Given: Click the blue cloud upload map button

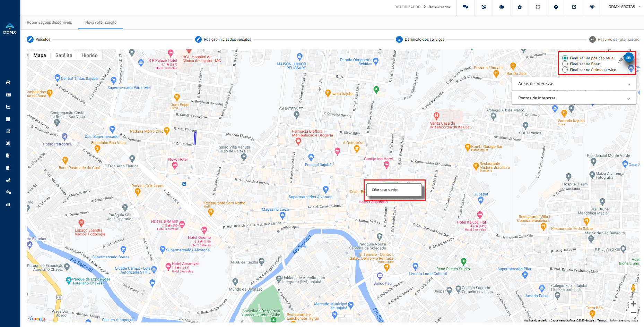Looking at the screenshot, I should point(629,58).
